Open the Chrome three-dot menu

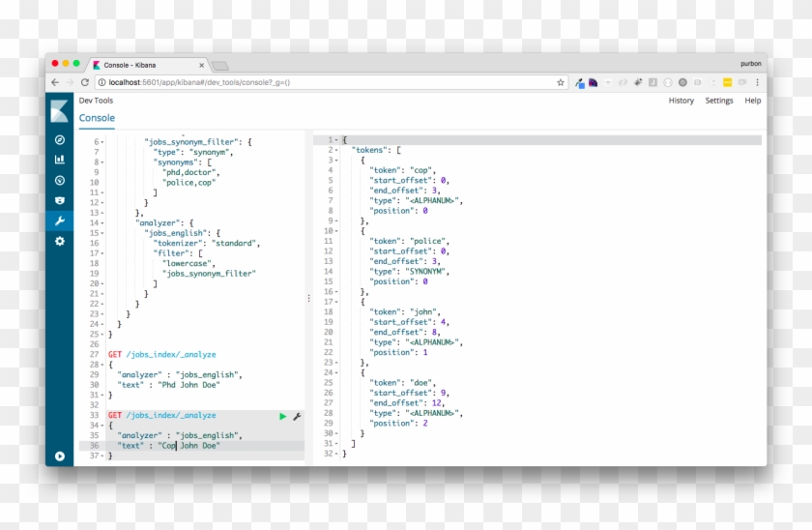[757, 82]
